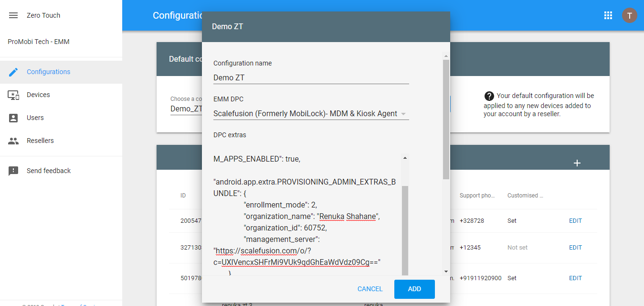This screenshot has height=306, width=644.
Task: Click inside the DPC extras text area
Action: point(307,215)
